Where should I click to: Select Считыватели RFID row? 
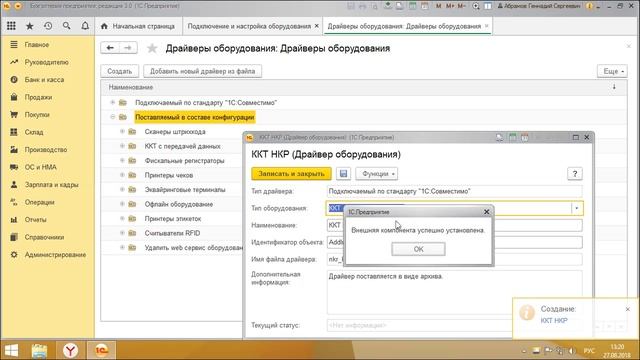click(x=172, y=233)
